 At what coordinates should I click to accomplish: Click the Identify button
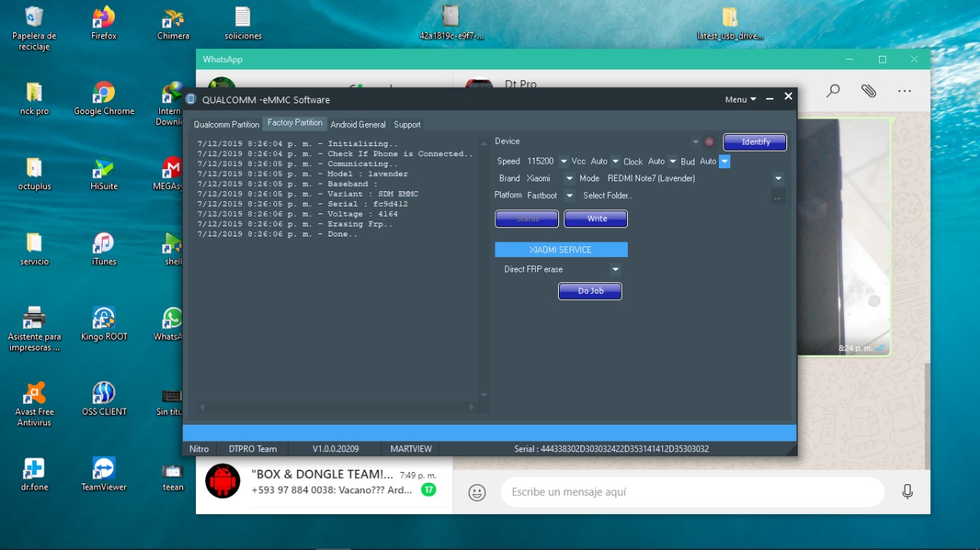point(755,142)
